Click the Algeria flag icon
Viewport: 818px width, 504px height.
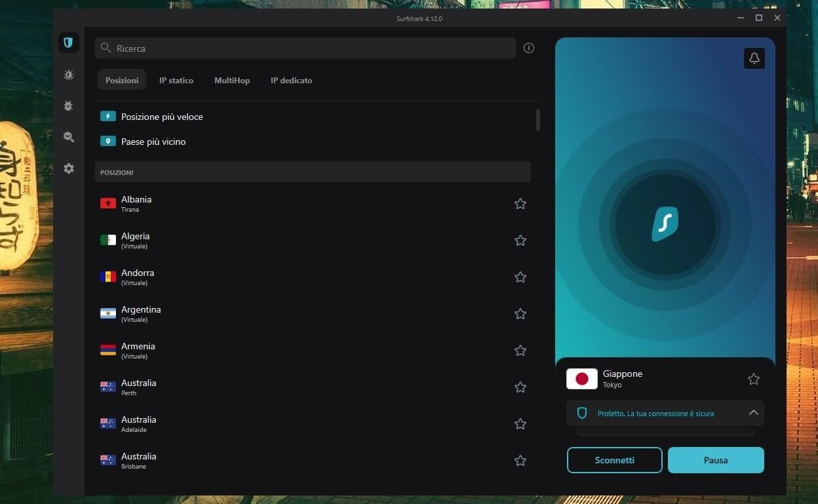pos(108,240)
